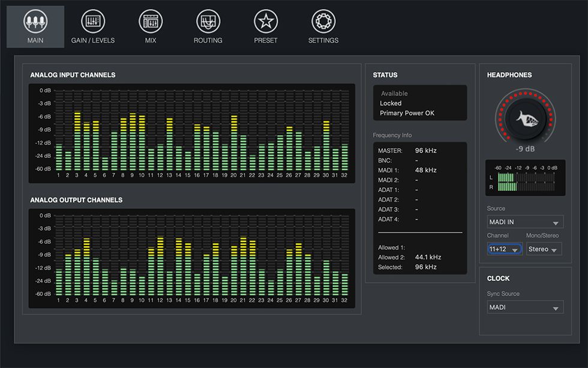The width and height of the screenshot is (588, 368).
Task: Click the GAIN / LEVELS tab label
Action: click(x=93, y=40)
